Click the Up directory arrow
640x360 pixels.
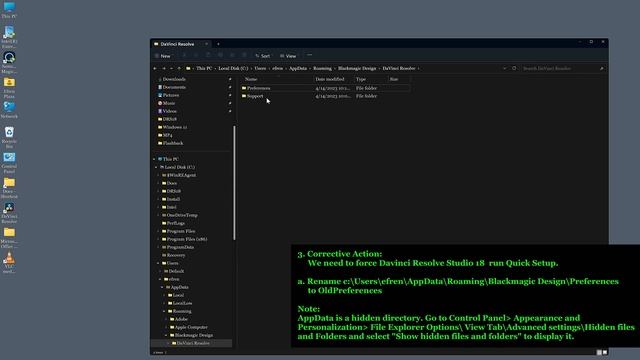[x=179, y=69]
